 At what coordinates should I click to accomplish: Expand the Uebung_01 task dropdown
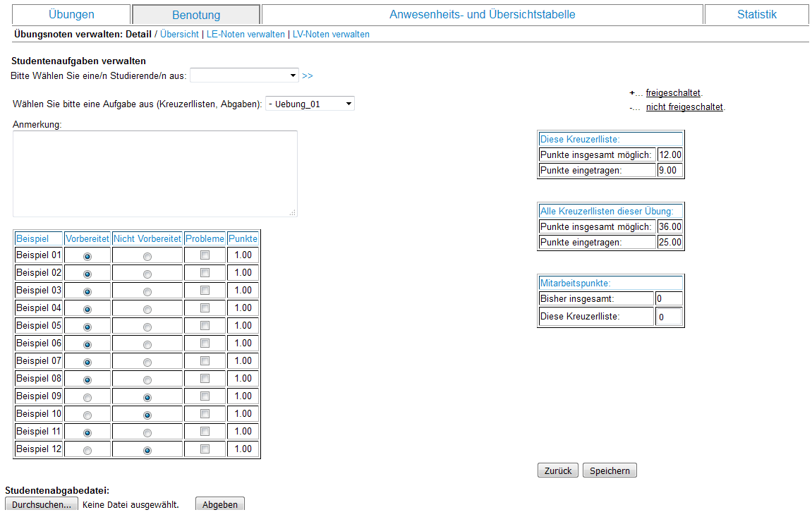pos(310,104)
